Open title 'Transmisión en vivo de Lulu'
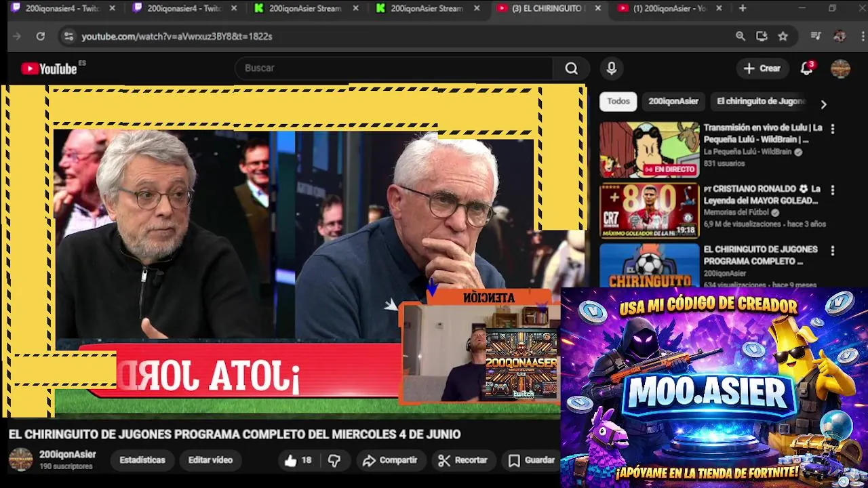The image size is (868, 488). 763,134
